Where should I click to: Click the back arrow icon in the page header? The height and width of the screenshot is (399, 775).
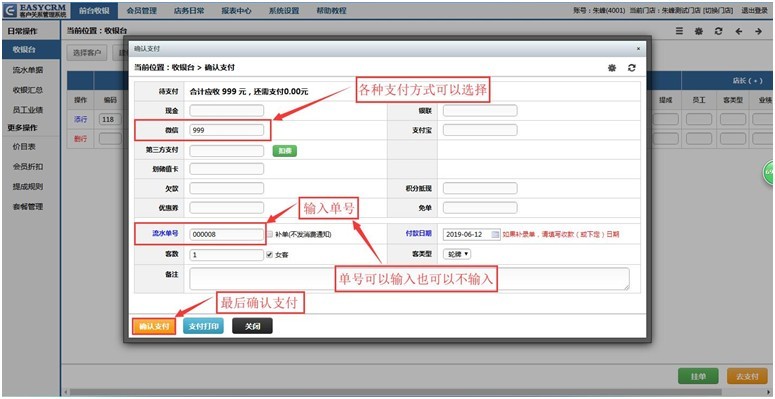738,31
